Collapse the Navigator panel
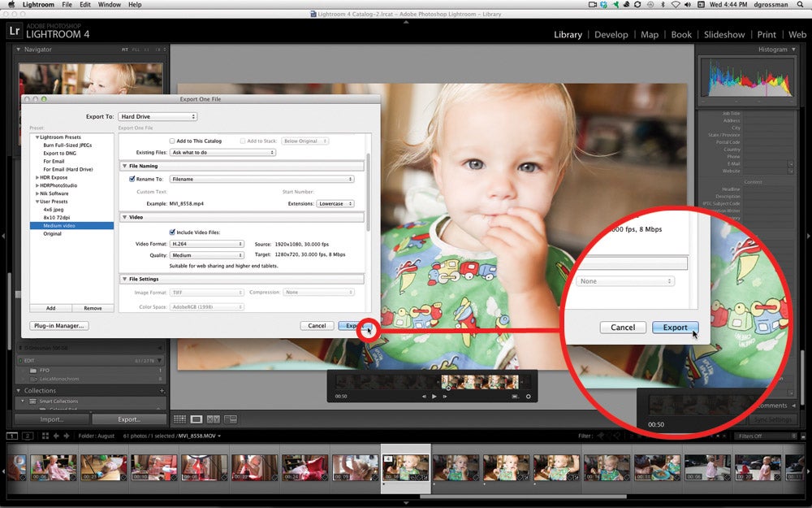This screenshot has width=812, height=508. (19, 50)
